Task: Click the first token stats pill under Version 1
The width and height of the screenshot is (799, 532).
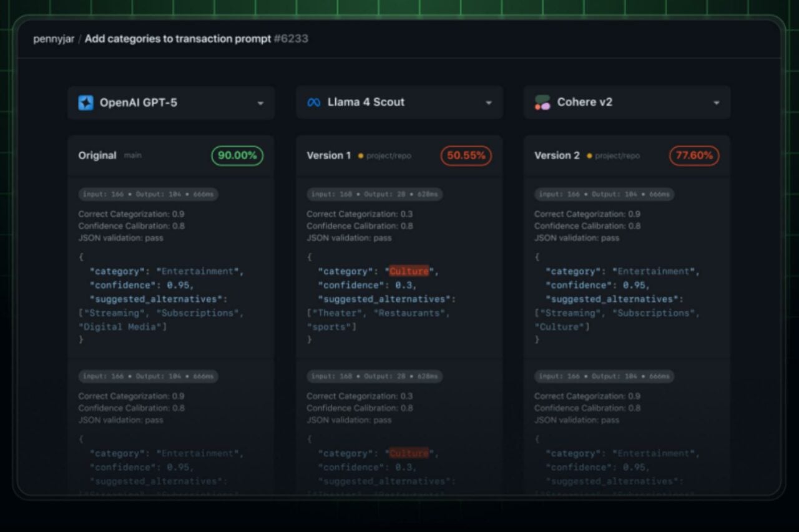Action: 375,195
